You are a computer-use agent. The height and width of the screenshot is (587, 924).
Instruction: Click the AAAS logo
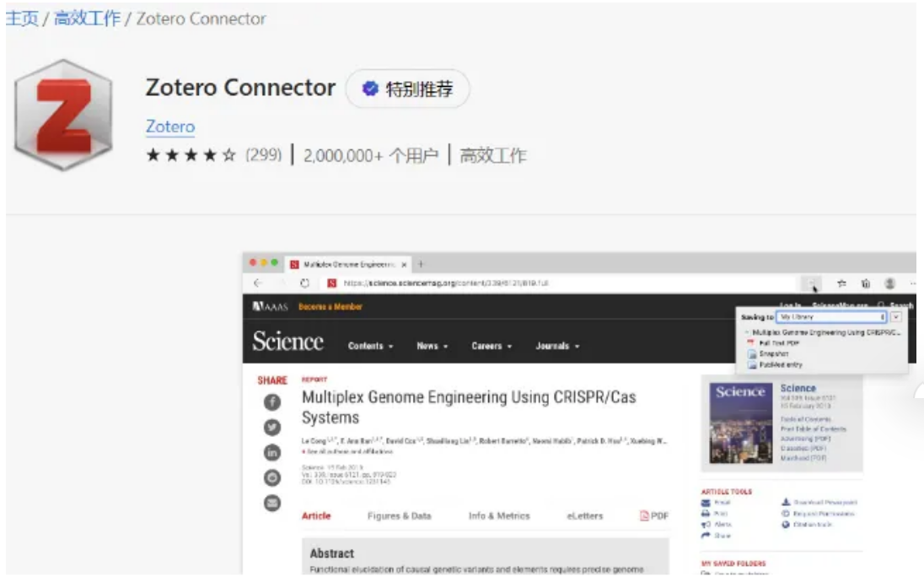click(x=270, y=306)
